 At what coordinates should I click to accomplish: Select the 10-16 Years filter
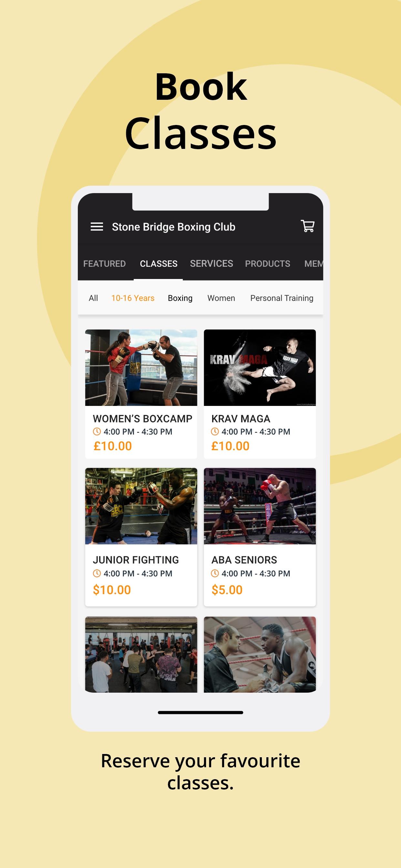pos(133,298)
